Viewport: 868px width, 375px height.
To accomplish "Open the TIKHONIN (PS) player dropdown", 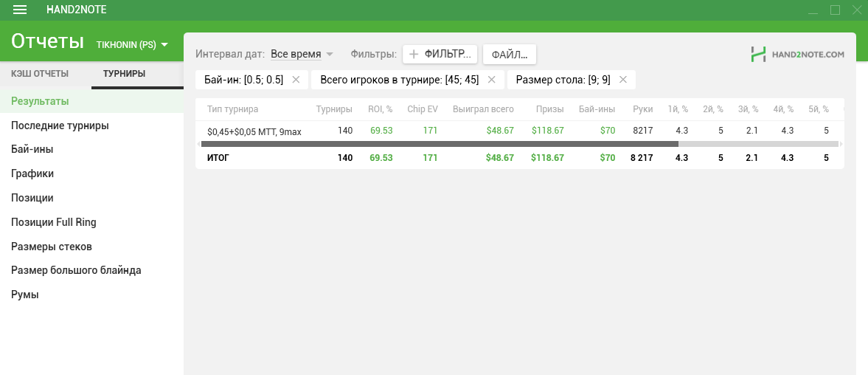I will coord(132,44).
